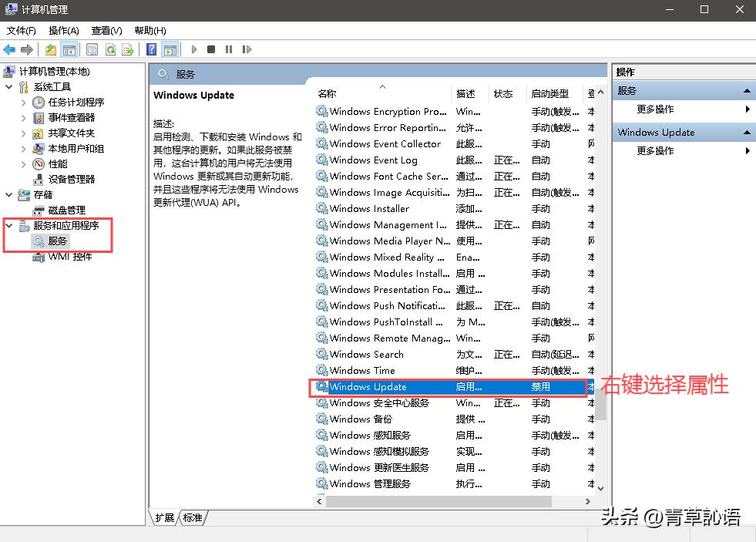Collapse the 服务和应用程序 node
756x542 pixels.
coord(8,226)
